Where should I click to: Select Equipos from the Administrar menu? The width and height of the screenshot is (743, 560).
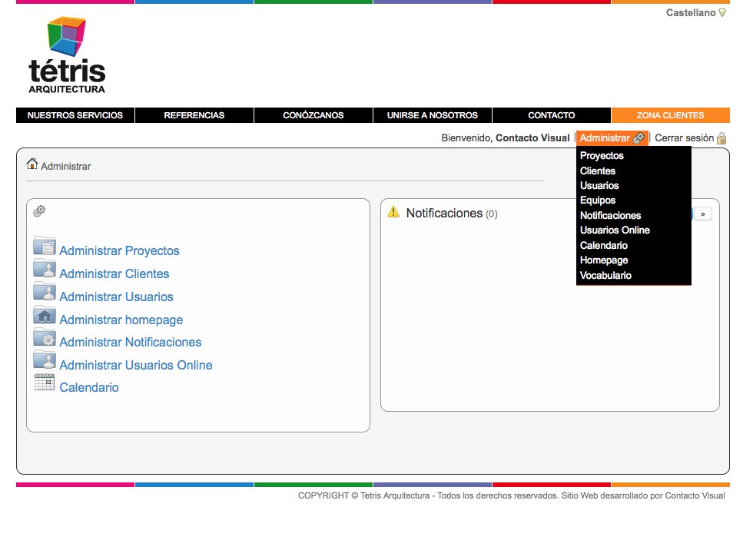pyautogui.click(x=598, y=200)
